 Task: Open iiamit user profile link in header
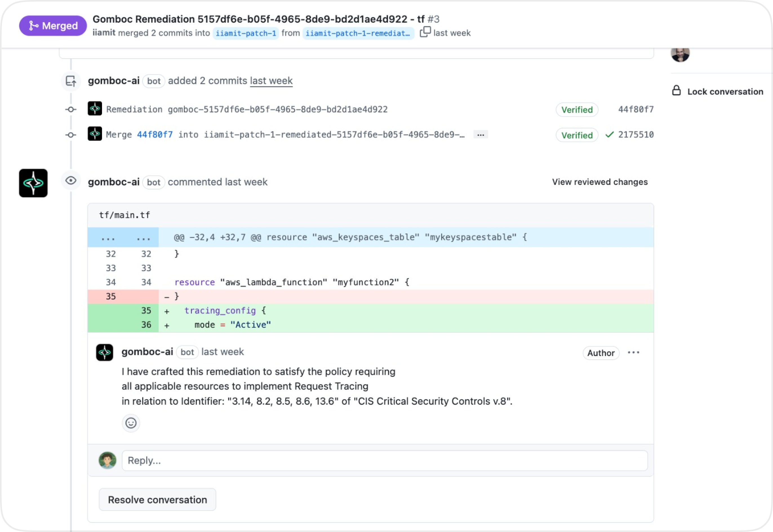(104, 33)
